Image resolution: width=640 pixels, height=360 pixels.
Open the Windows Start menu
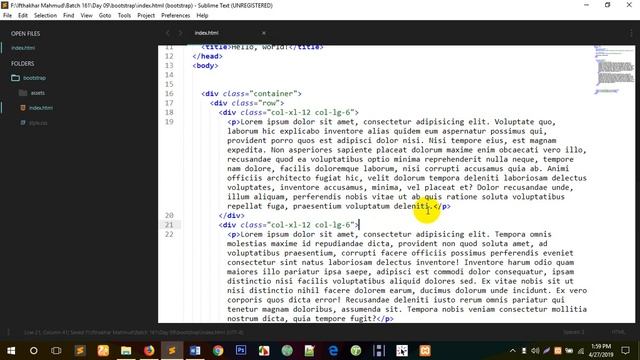[x=11, y=351]
